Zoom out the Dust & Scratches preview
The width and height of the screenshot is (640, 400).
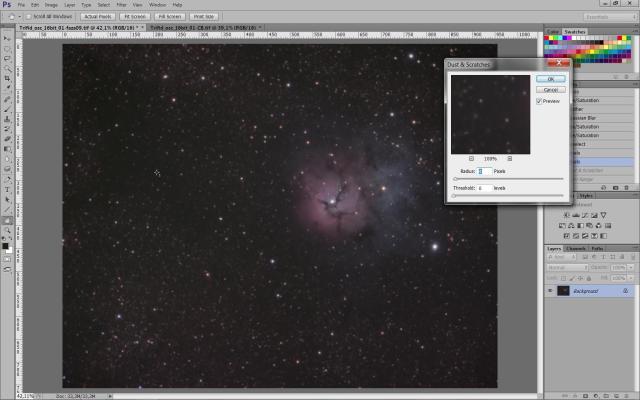click(x=471, y=158)
